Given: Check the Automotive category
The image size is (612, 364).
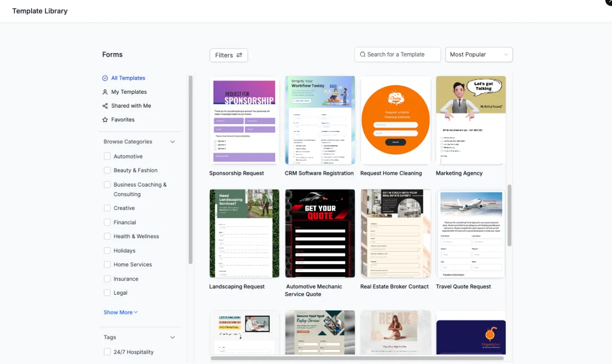Looking at the screenshot, I should point(107,156).
